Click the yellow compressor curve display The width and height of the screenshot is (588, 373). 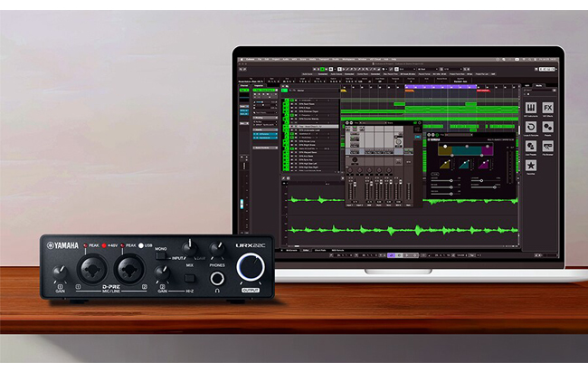click(445, 165)
